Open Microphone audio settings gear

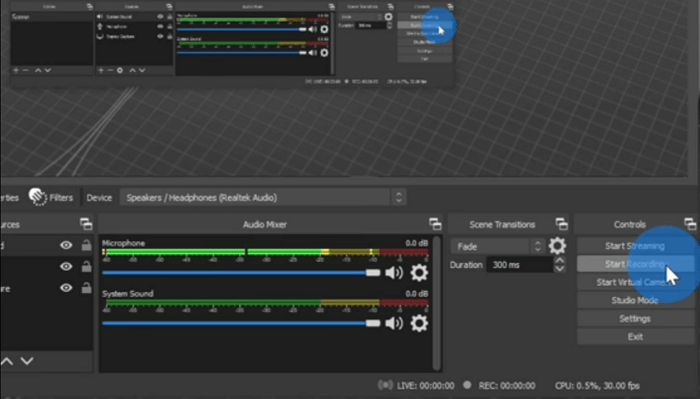coord(419,273)
